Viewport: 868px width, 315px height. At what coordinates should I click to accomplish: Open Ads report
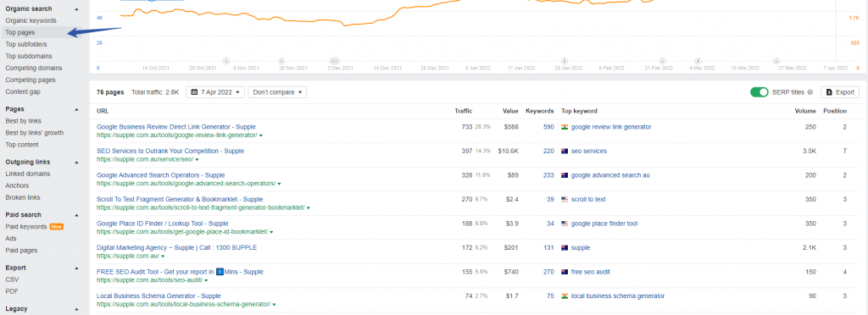click(11, 238)
